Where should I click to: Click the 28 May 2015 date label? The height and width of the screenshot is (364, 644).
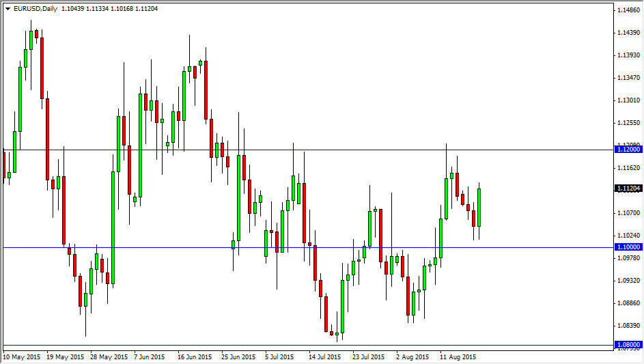[109, 357]
